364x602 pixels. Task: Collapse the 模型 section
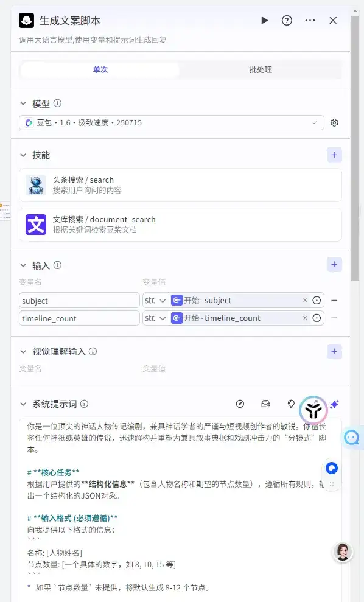click(23, 103)
